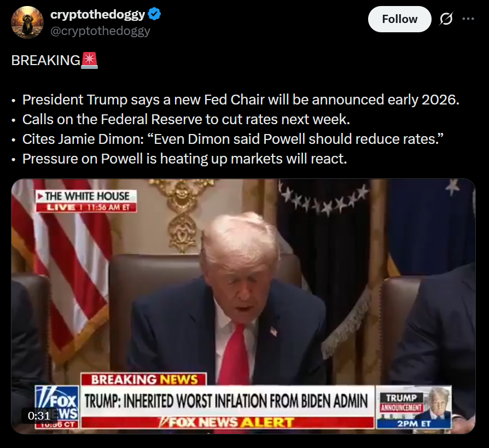Select the cut rates next week line
The width and height of the screenshot is (489, 448).
(x=186, y=119)
